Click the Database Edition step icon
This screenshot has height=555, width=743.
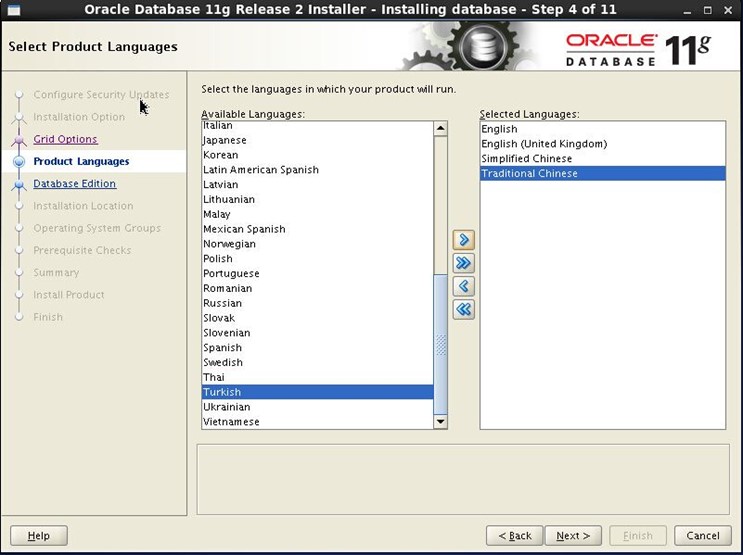pos(18,184)
